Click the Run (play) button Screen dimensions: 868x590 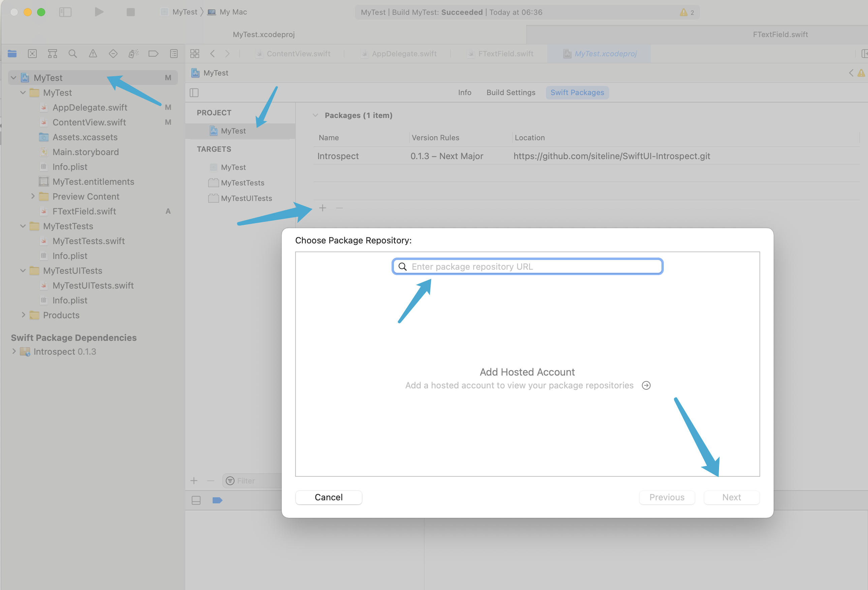point(99,12)
